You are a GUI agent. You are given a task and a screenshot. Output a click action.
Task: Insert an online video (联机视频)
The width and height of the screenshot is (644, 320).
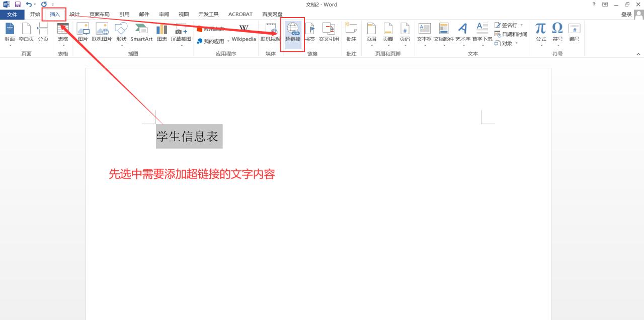(x=271, y=33)
